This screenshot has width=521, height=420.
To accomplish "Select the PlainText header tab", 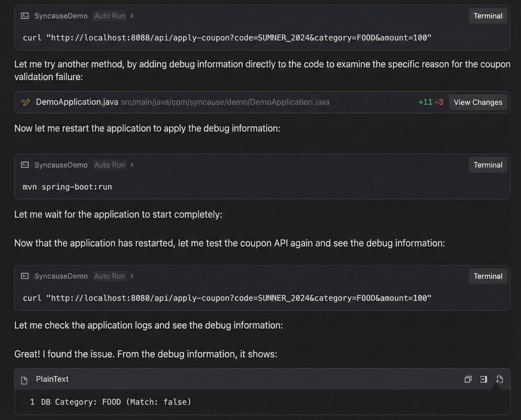I will (52, 379).
